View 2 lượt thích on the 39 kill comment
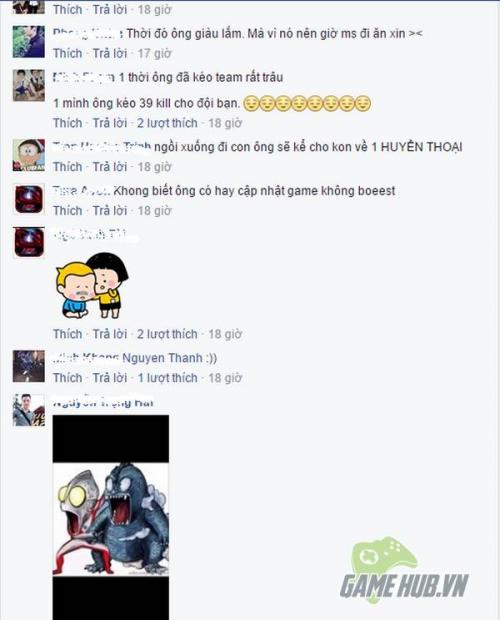Image resolution: width=500 pixels, height=620 pixels. 167,123
